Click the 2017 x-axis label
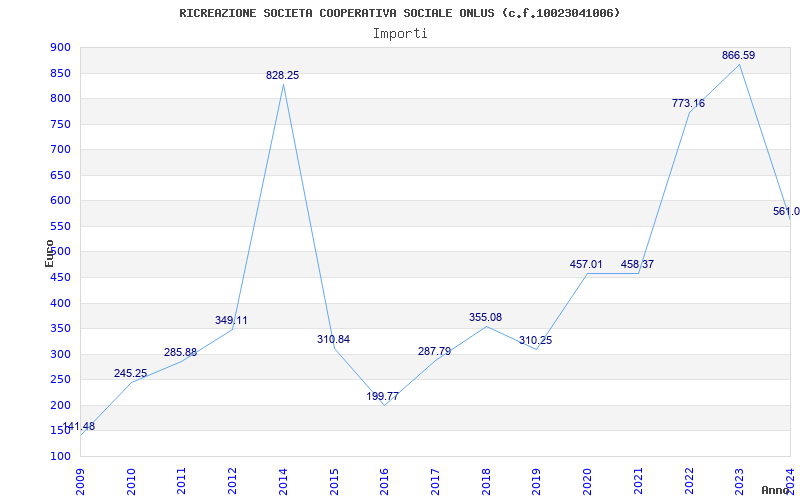This screenshot has height=500, width=800. click(435, 482)
